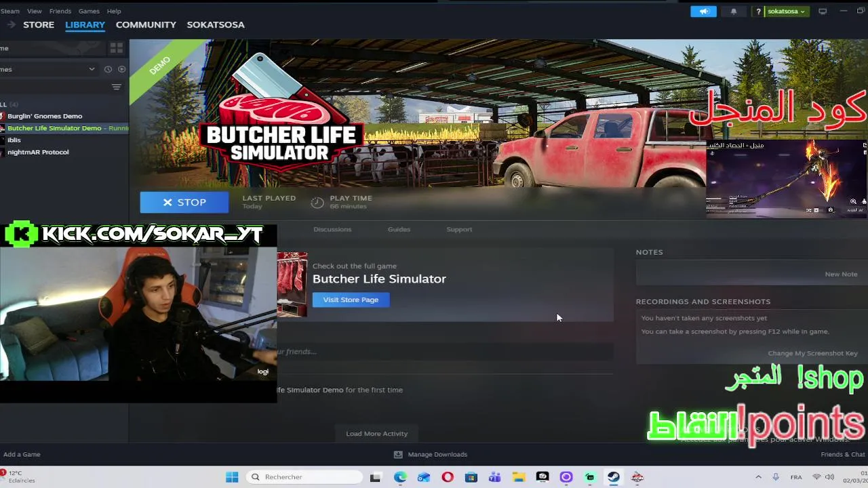
Task: Sort library by recent activity clock icon
Action: [108, 69]
